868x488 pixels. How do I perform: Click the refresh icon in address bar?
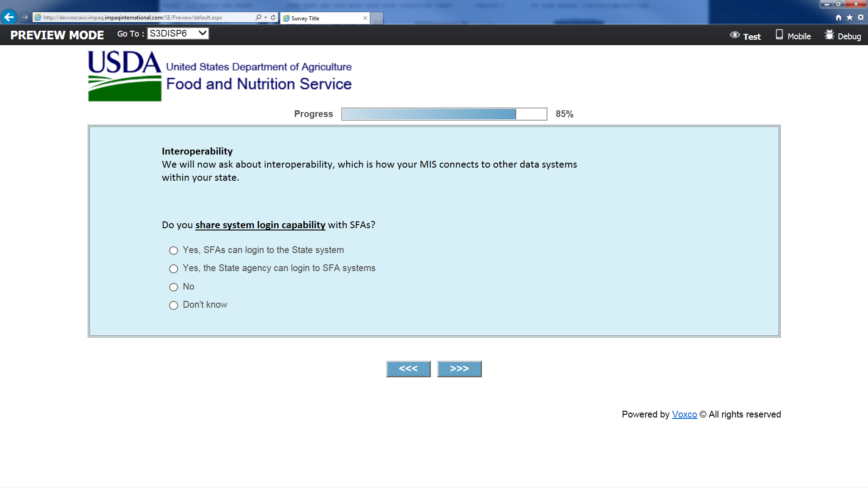[x=273, y=17]
